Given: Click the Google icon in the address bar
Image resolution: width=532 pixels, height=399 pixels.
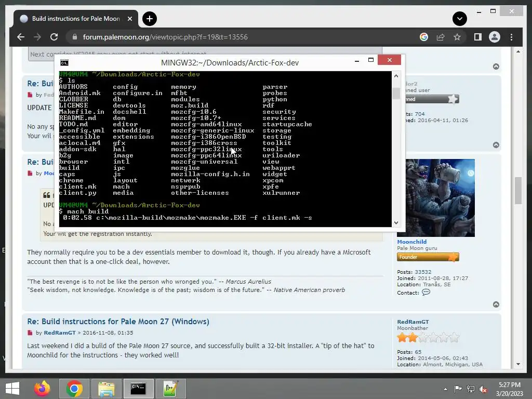Looking at the screenshot, I should 424,37.
